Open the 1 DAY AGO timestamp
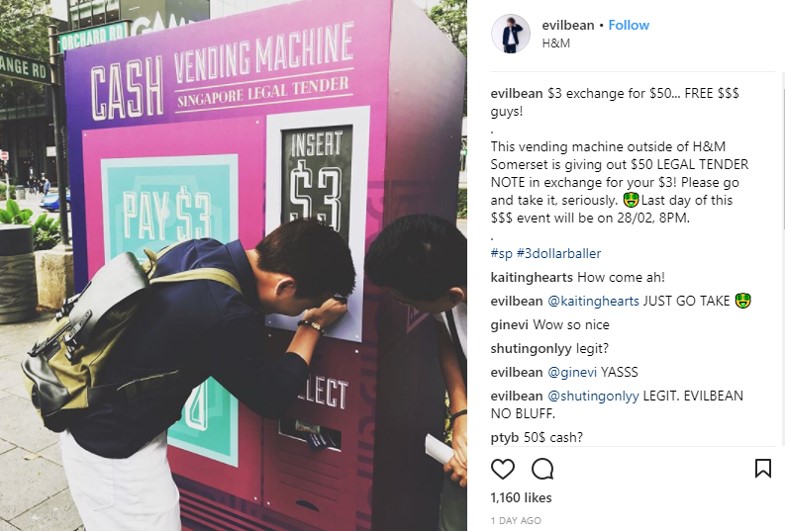The image size is (785, 531). coord(516,520)
